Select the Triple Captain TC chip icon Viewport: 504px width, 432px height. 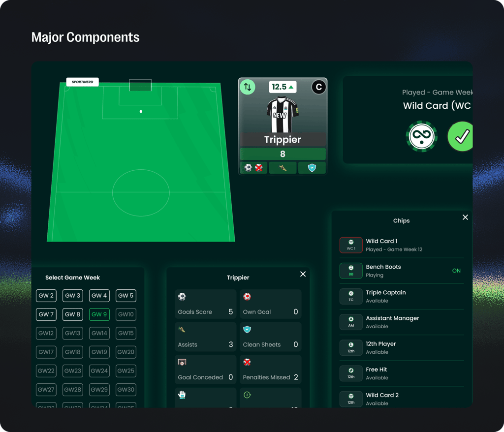[351, 296]
